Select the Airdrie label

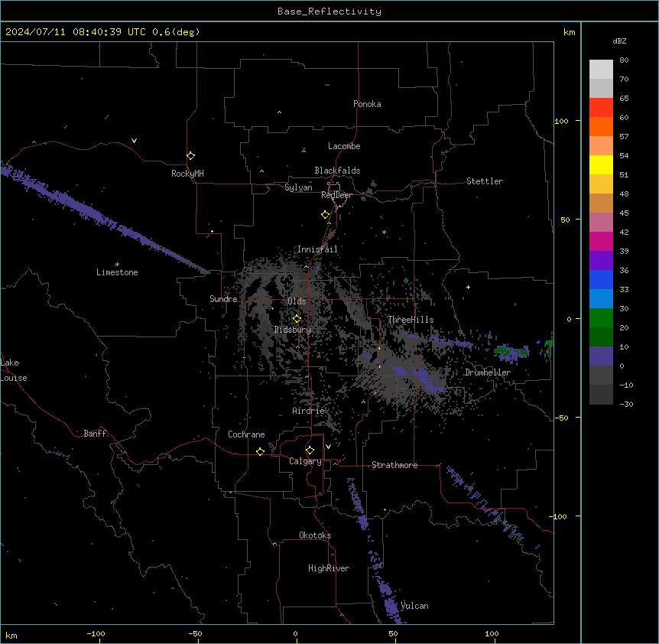(x=309, y=411)
